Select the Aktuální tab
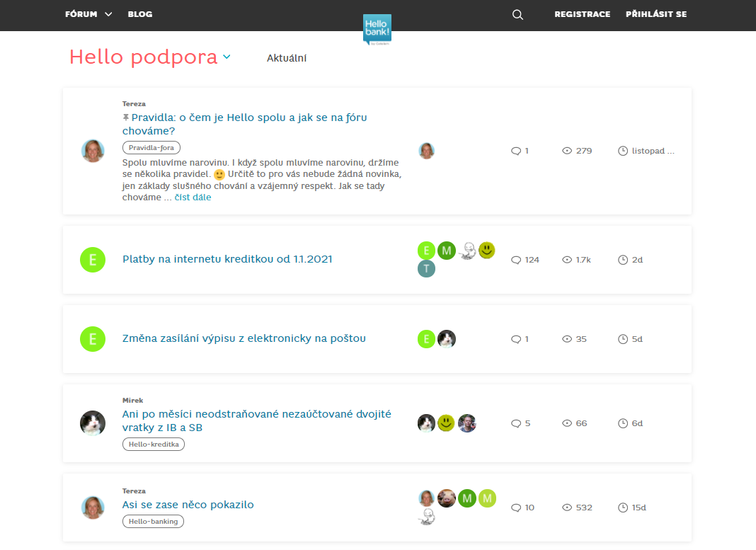 [287, 58]
